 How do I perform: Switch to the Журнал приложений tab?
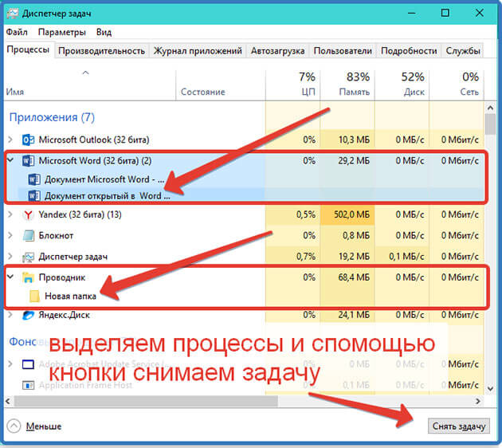(198, 51)
